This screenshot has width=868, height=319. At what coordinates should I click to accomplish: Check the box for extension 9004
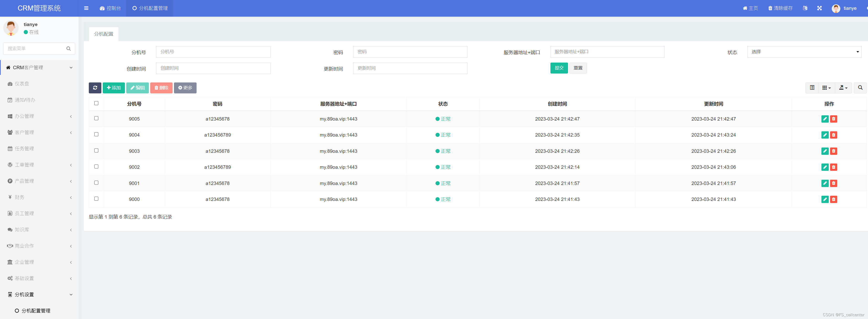click(x=96, y=134)
